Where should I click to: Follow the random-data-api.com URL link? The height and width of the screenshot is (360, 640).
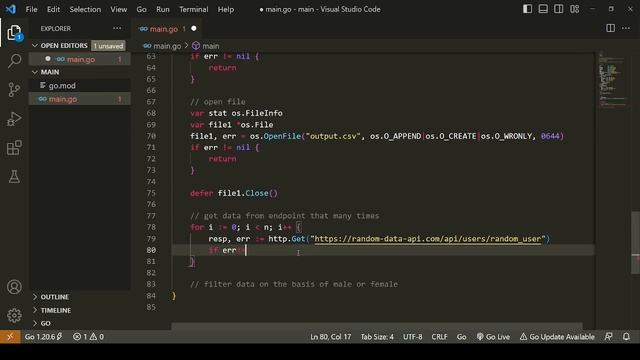(x=427, y=239)
